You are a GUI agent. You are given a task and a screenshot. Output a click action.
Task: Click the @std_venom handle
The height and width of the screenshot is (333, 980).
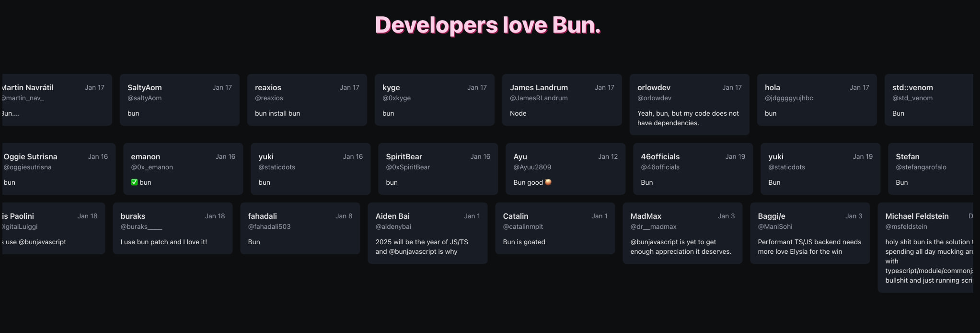point(912,98)
